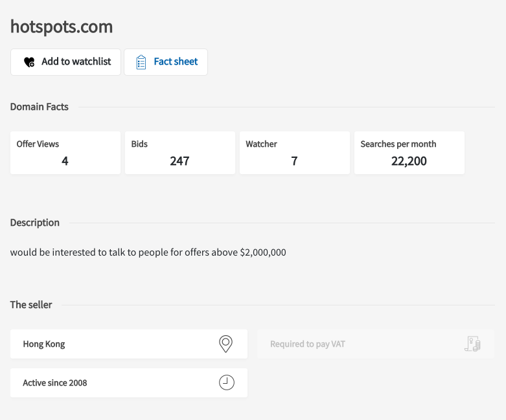506x420 pixels.
Task: Select the Bids label in stat card
Action: point(139,144)
